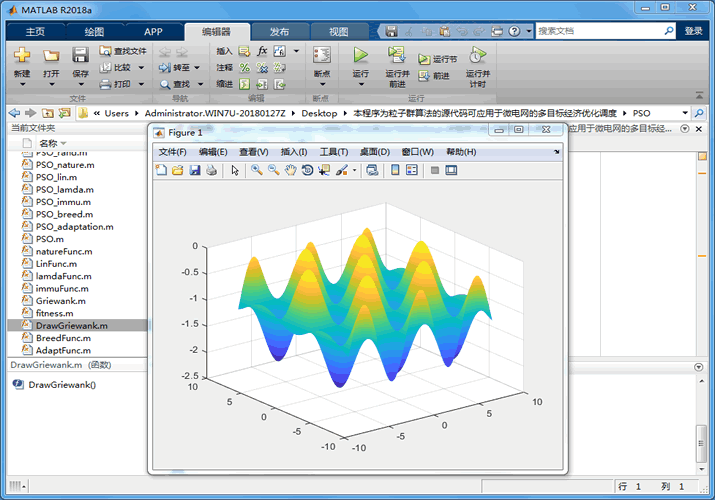Expand the 比较 dropdown arrow
The height and width of the screenshot is (500, 715).
pyautogui.click(x=141, y=68)
